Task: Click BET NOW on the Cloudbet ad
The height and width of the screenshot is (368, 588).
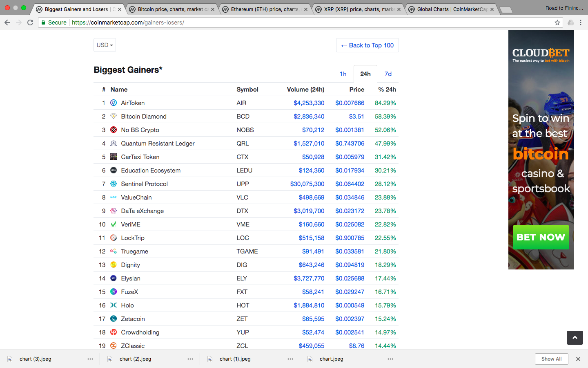Action: point(541,237)
